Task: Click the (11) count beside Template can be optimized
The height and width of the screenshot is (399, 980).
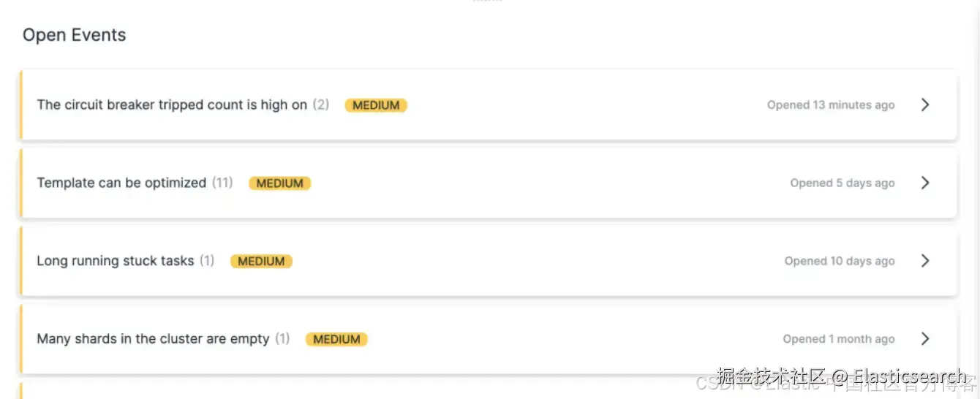Action: pos(222,183)
